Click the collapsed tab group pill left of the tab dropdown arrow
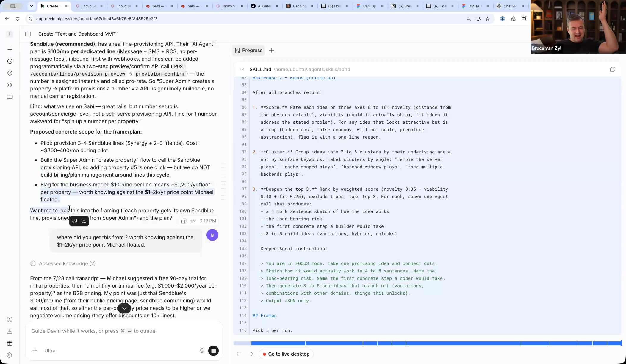Image resolution: width=626 pixels, height=364 pixels. tap(13, 6)
